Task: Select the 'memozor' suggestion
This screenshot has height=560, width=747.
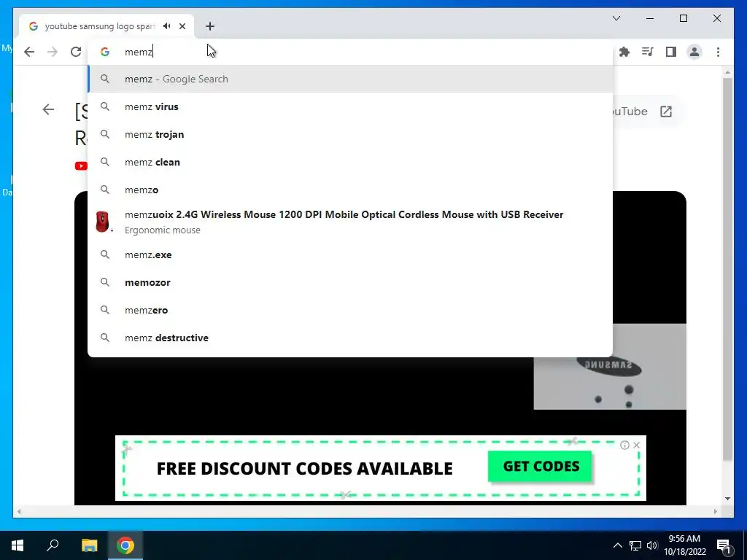Action: coord(350,282)
